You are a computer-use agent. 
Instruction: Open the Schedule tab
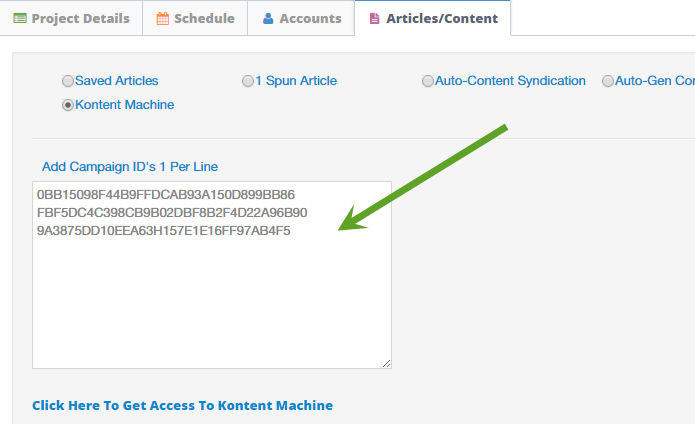195,18
